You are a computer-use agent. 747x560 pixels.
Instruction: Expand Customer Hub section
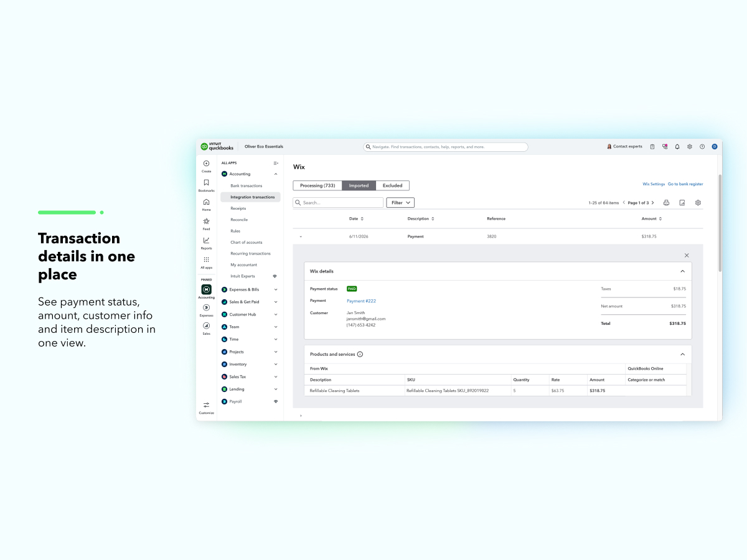[x=276, y=314]
